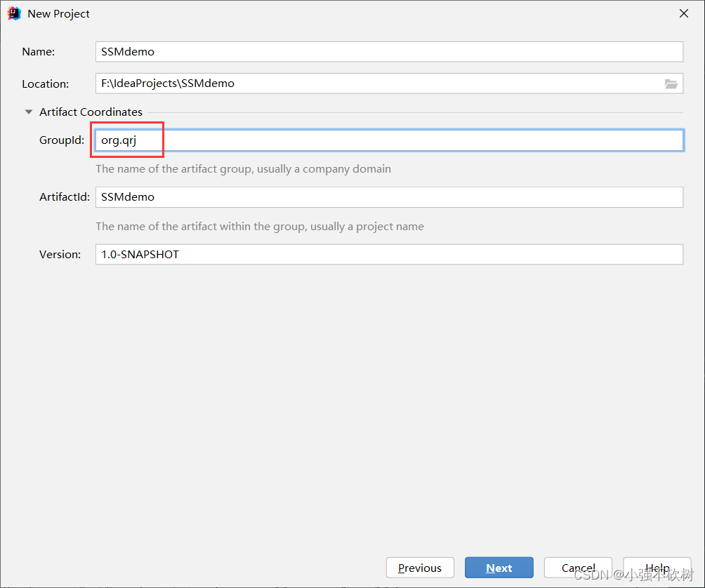The width and height of the screenshot is (705, 588).
Task: Click the Artifact Coordinates header text
Action: pos(91,112)
